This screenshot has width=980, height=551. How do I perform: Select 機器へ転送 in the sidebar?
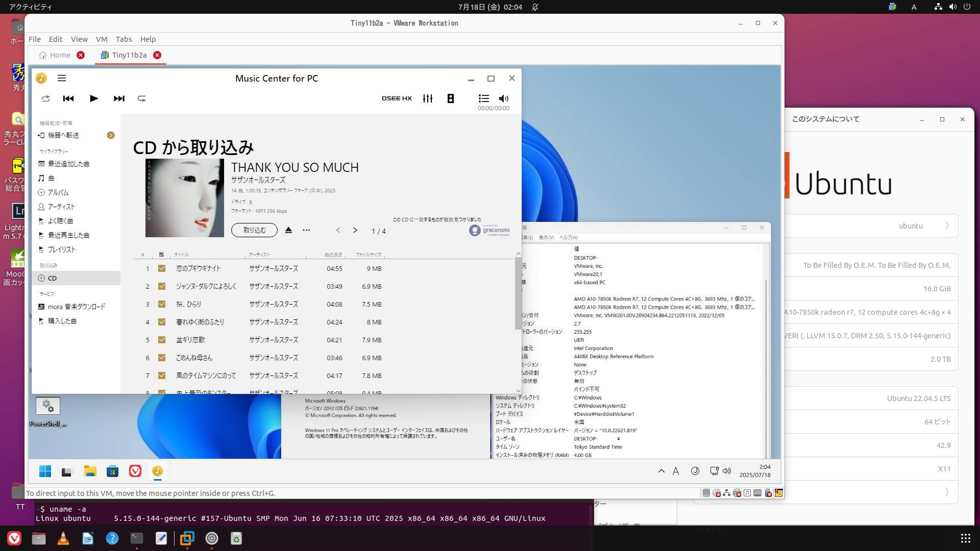tap(63, 135)
